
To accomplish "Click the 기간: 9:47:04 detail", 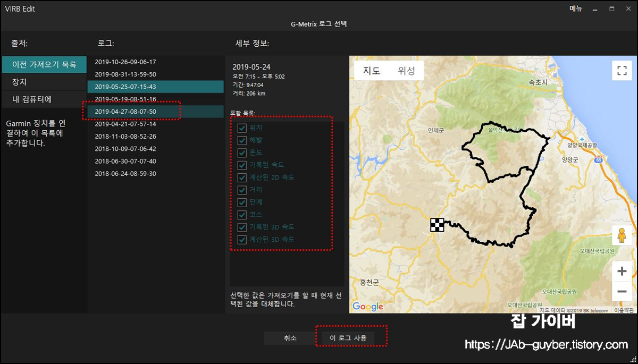I will [248, 85].
